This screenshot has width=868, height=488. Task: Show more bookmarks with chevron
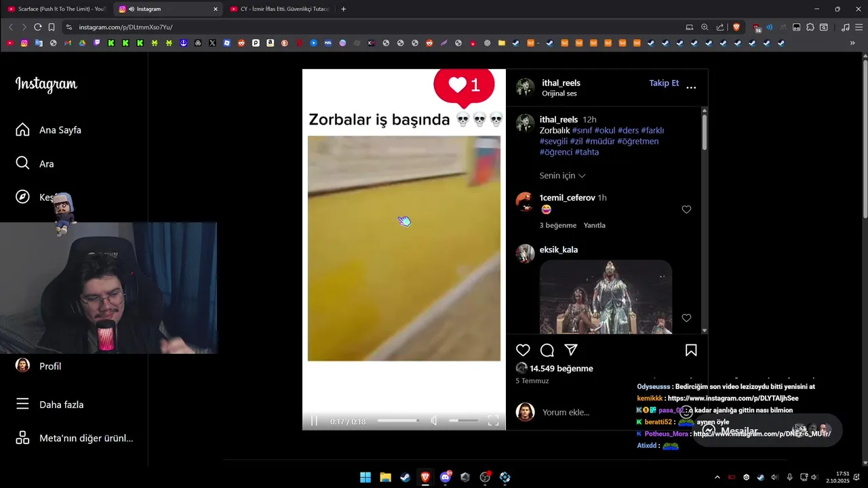pos(852,43)
